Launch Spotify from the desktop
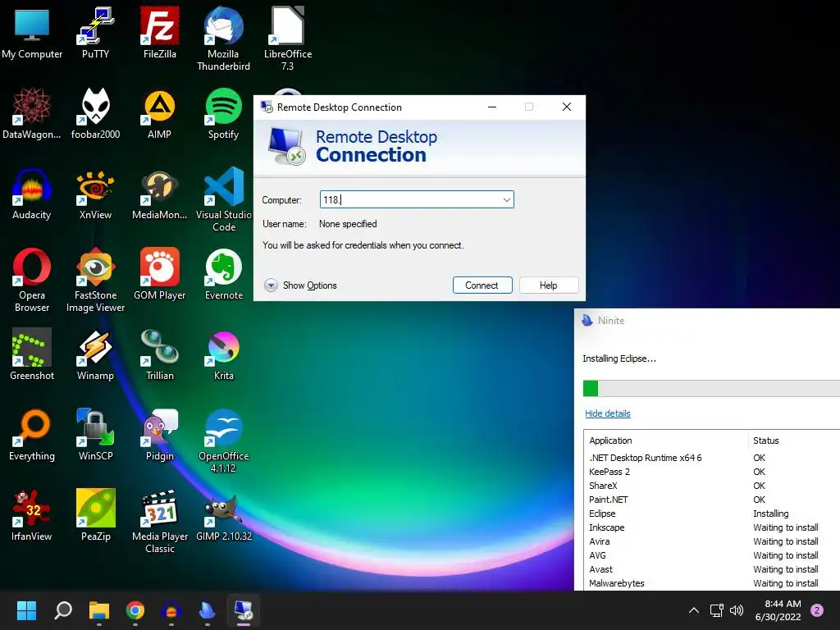This screenshot has width=840, height=630. click(x=223, y=113)
